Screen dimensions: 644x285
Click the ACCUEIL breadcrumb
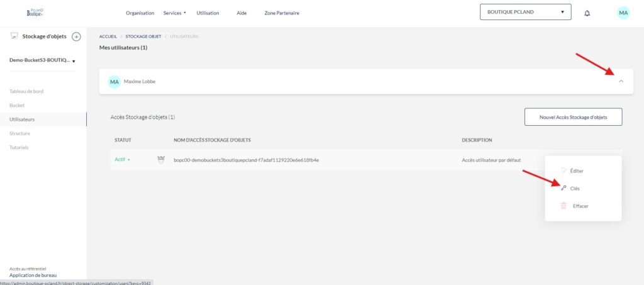(108, 36)
